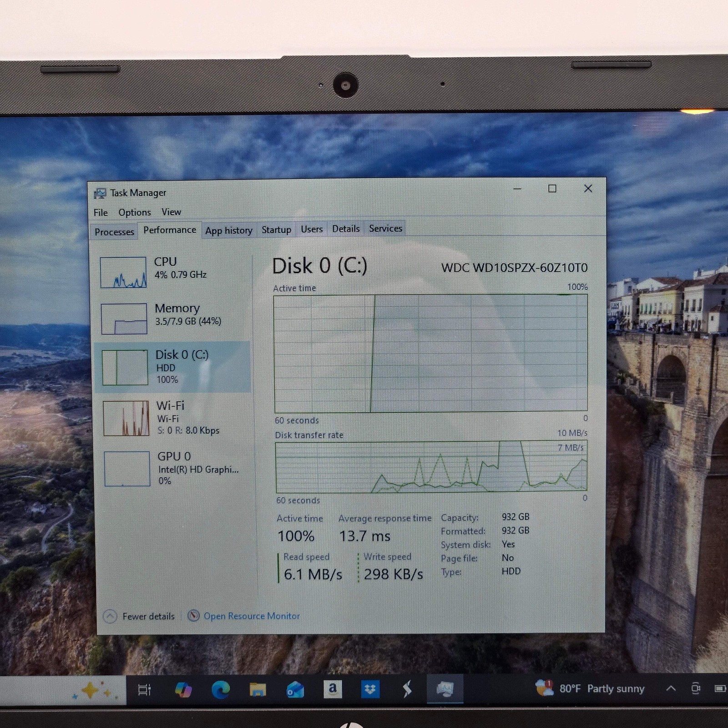Click the System disk Yes value
The width and height of the screenshot is (728, 728).
click(x=508, y=544)
